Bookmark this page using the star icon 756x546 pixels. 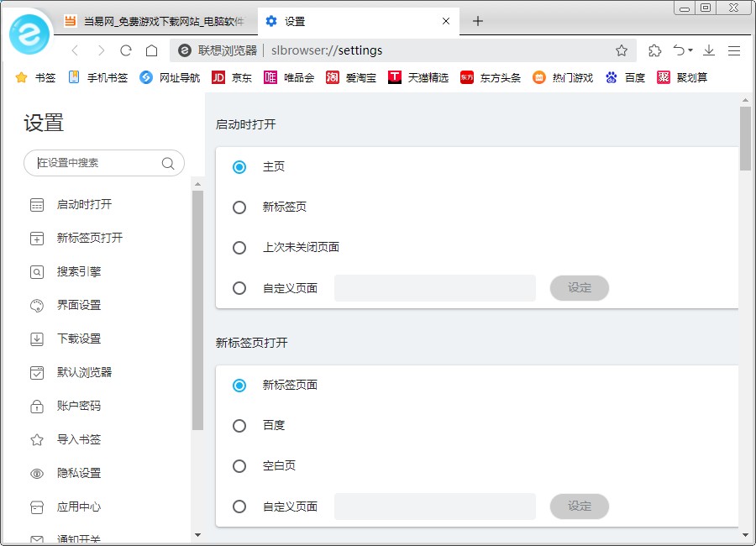pos(622,50)
